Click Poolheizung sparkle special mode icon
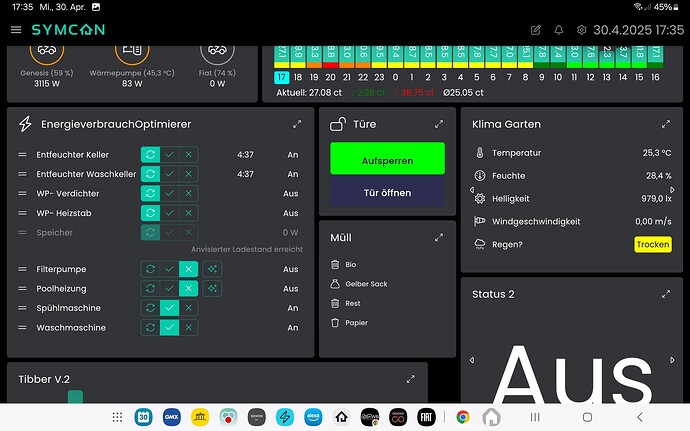Image resolution: width=690 pixels, height=431 pixels. pos(212,288)
